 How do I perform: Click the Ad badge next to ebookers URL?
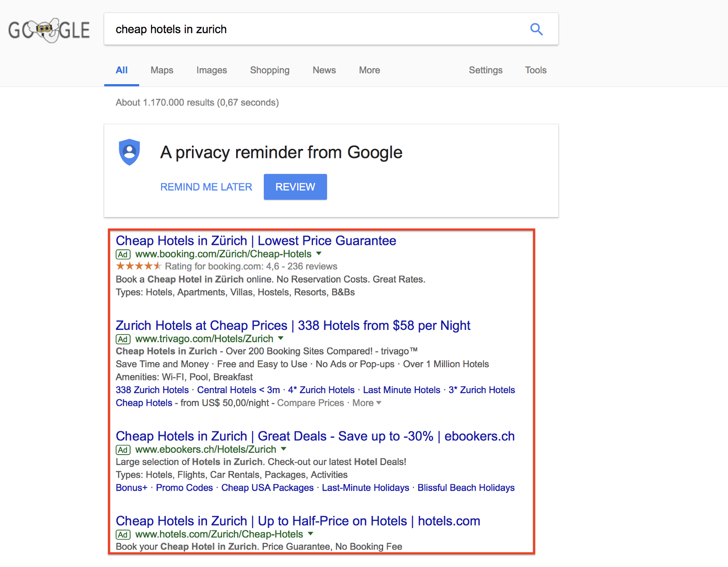click(123, 450)
